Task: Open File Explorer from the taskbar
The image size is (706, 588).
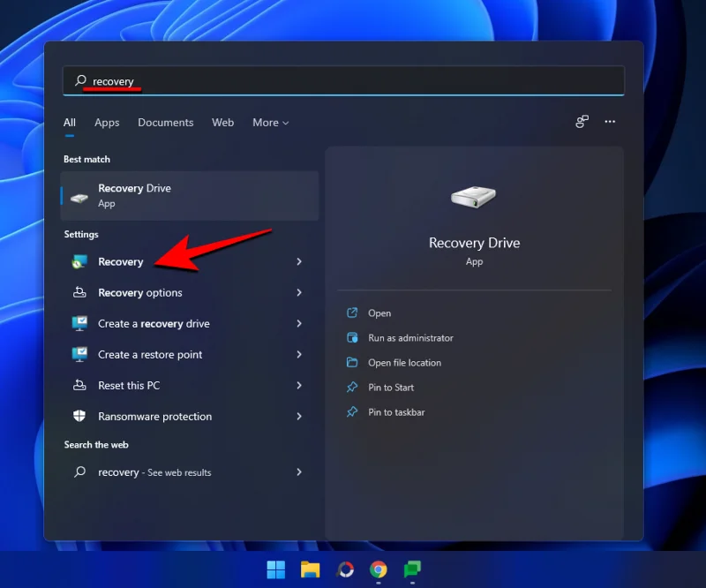Action: coord(309,569)
